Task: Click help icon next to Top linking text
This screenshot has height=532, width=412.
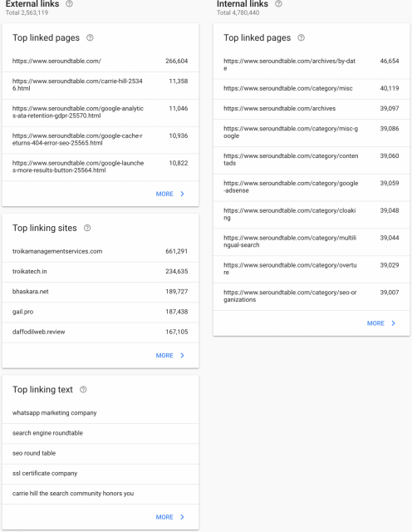Action: point(83,390)
